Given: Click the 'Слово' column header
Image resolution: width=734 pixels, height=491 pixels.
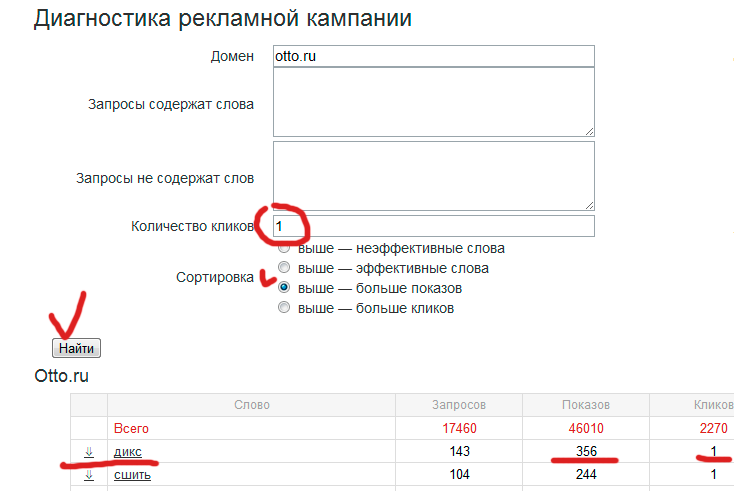Looking at the screenshot, I should (x=252, y=405).
